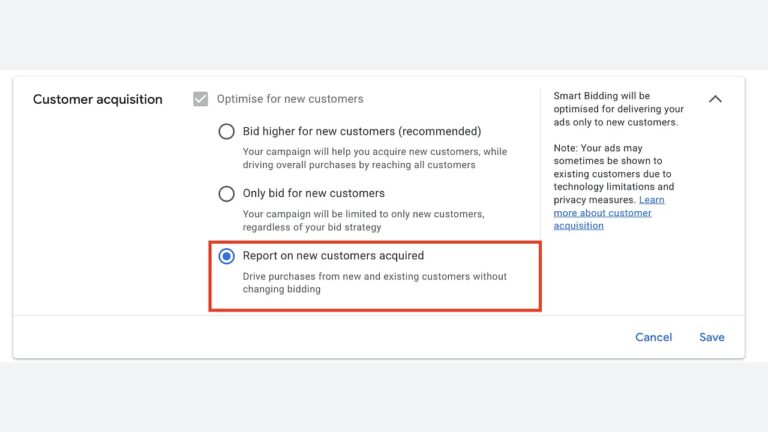Viewport: 768px width, 432px height.
Task: Choose the Only bid for new customers radio
Action: [226, 193]
